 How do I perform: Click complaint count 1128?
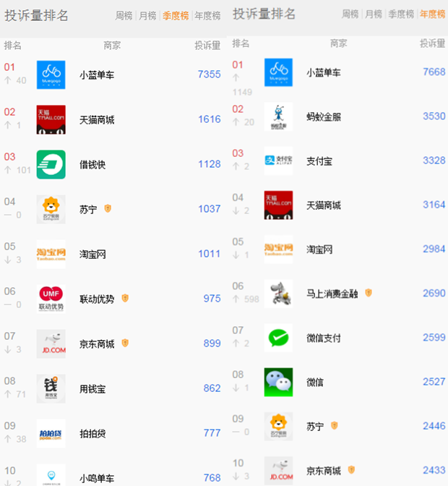coord(210,164)
